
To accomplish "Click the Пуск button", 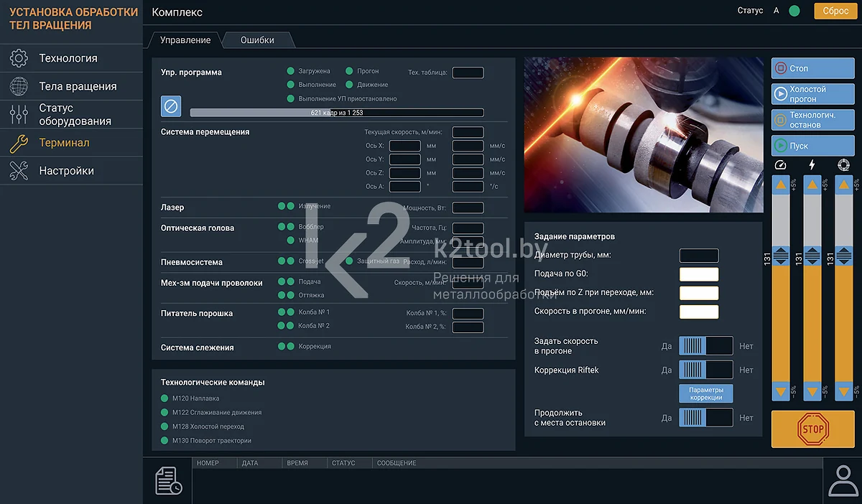I will click(813, 146).
